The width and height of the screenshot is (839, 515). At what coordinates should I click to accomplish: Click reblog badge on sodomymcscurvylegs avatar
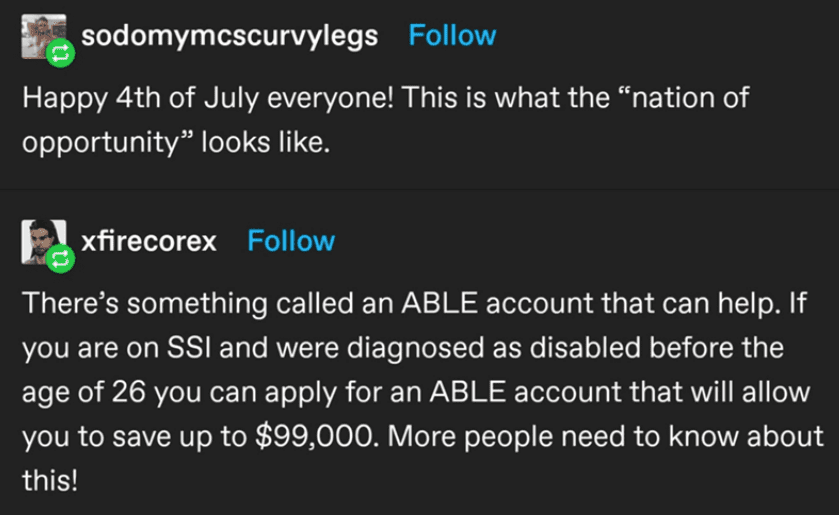click(60, 54)
